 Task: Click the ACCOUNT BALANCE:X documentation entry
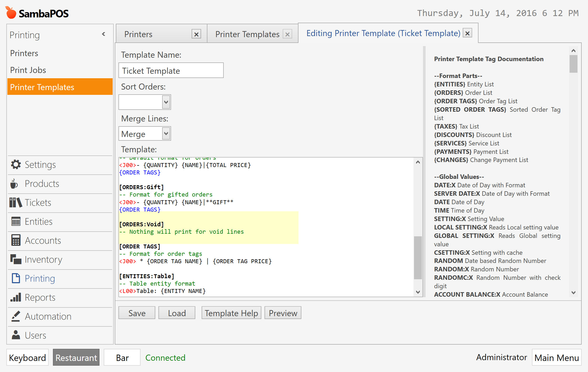pyautogui.click(x=491, y=295)
